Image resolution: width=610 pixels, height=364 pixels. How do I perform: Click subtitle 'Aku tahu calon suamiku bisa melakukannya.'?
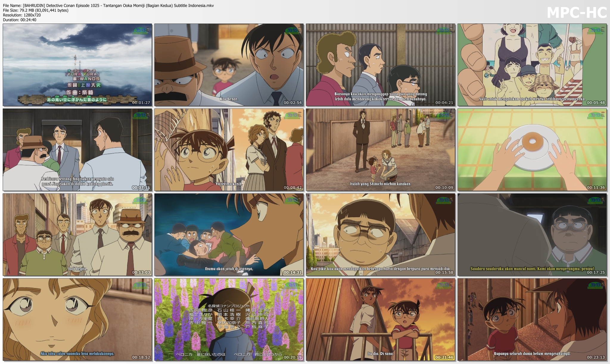pyautogui.click(x=77, y=354)
